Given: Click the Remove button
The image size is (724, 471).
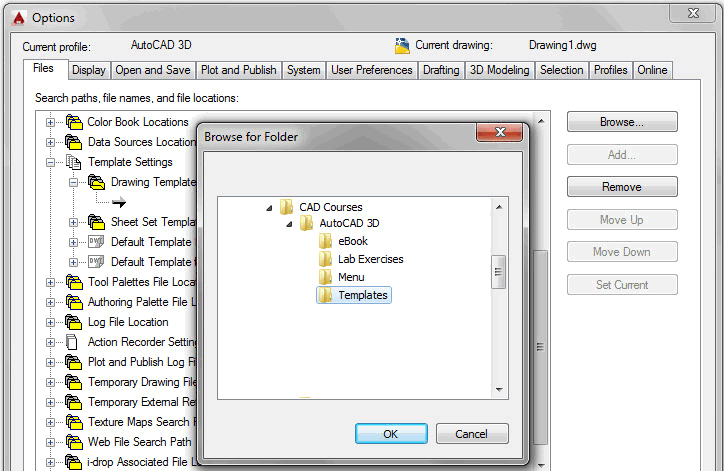Looking at the screenshot, I should tap(622, 187).
